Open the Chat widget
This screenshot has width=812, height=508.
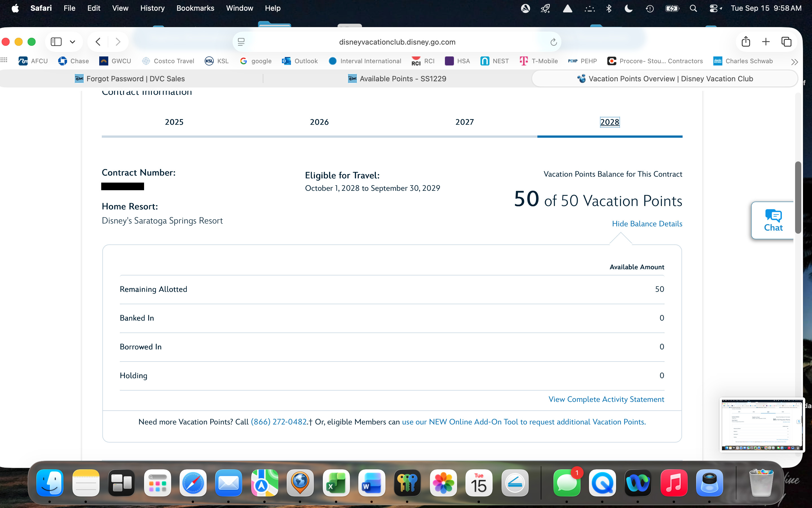[773, 220]
